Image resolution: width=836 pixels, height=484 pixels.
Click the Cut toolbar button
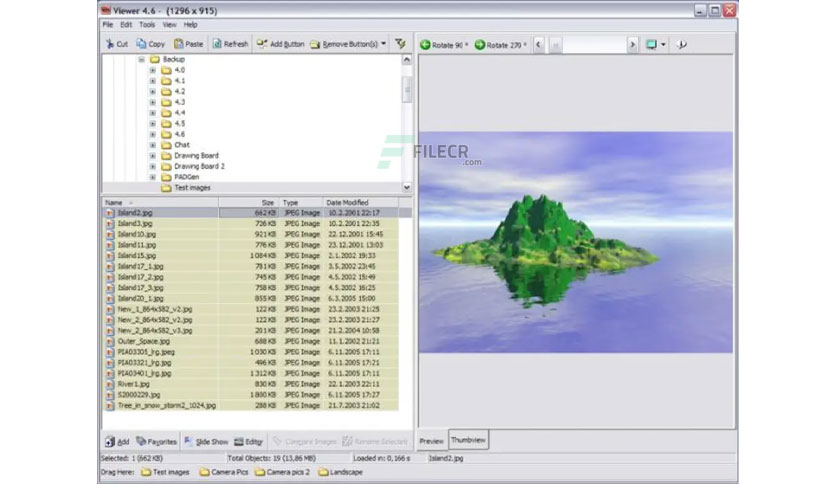(117, 44)
